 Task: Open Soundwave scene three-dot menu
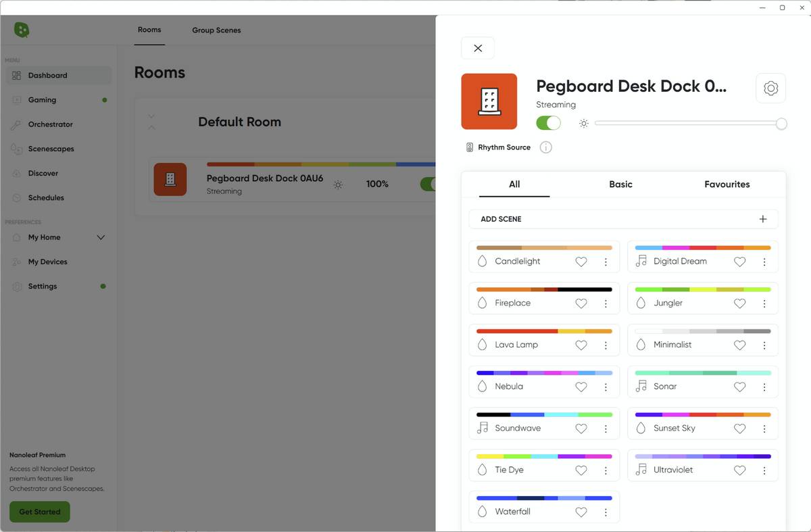(x=606, y=429)
